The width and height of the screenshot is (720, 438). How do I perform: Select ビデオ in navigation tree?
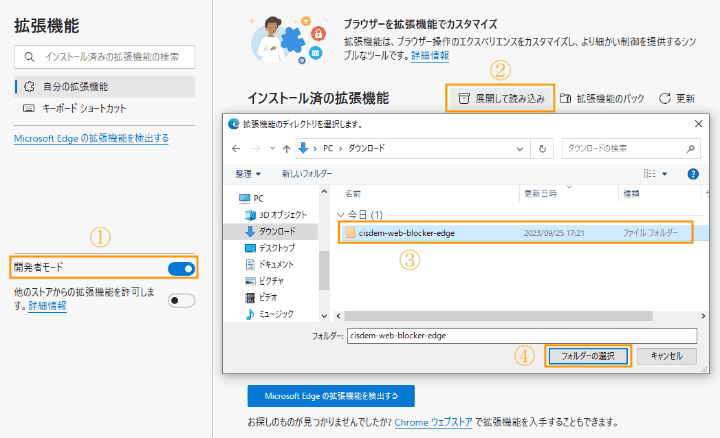261,298
